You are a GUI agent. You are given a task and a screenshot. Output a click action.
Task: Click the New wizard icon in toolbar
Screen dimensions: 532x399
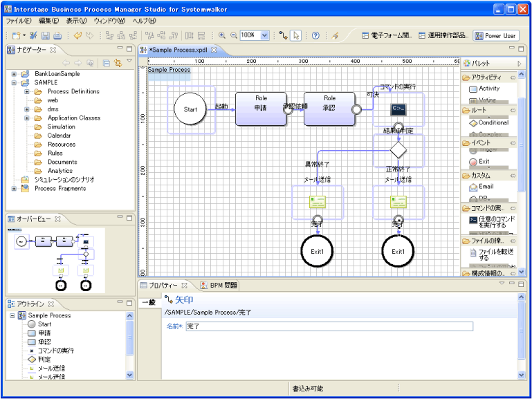16,35
